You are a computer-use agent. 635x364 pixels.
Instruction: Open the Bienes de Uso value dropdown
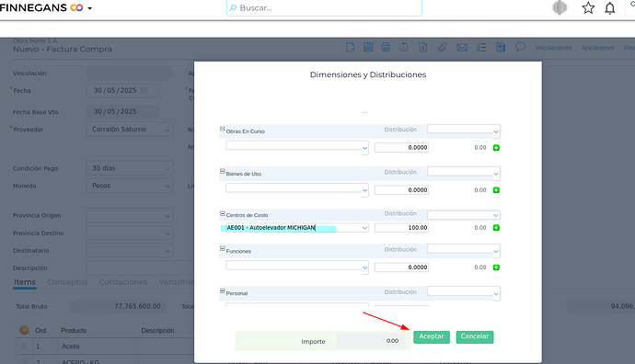point(364,190)
